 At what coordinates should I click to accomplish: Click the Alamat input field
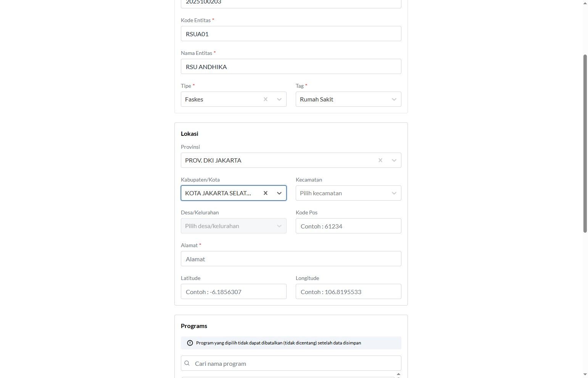(291, 259)
